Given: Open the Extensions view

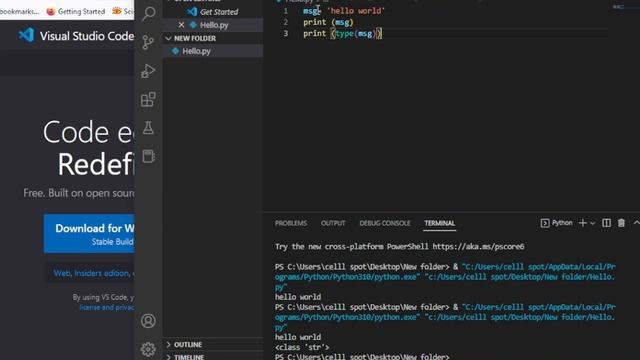Looking at the screenshot, I should [148, 99].
